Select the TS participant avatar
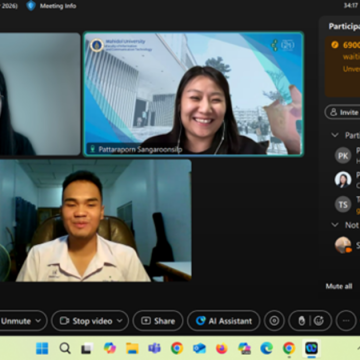 pos(343,204)
